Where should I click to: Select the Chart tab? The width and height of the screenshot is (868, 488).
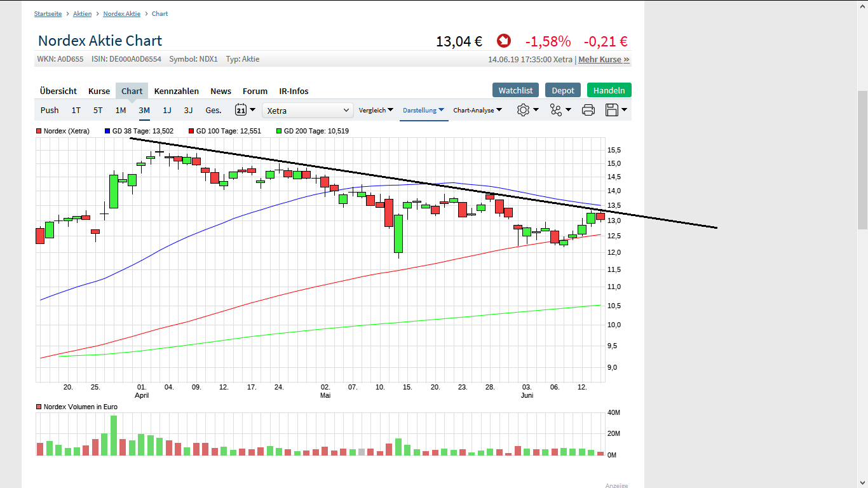[132, 91]
